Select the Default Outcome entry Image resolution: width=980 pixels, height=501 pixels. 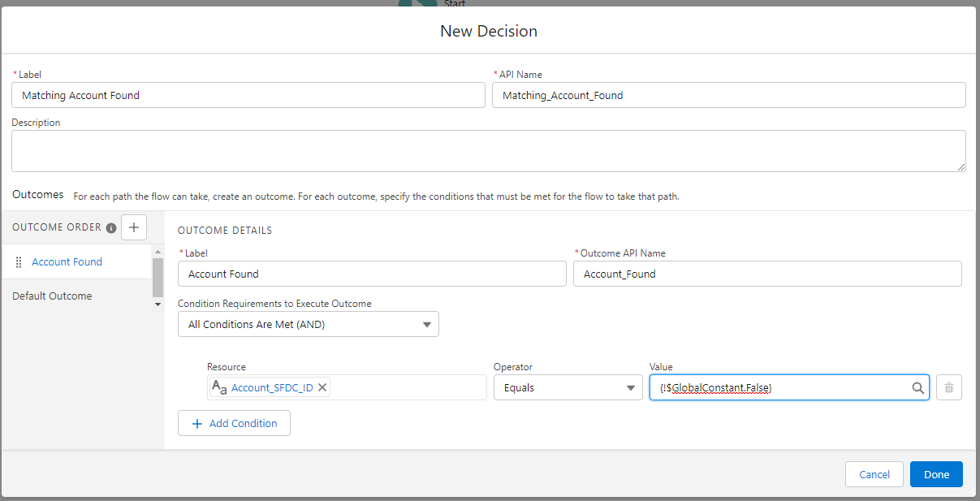52,296
